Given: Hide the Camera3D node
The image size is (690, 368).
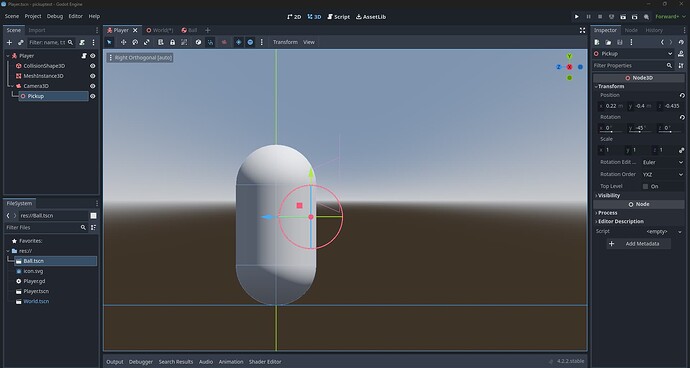Looking at the screenshot, I should (92, 86).
